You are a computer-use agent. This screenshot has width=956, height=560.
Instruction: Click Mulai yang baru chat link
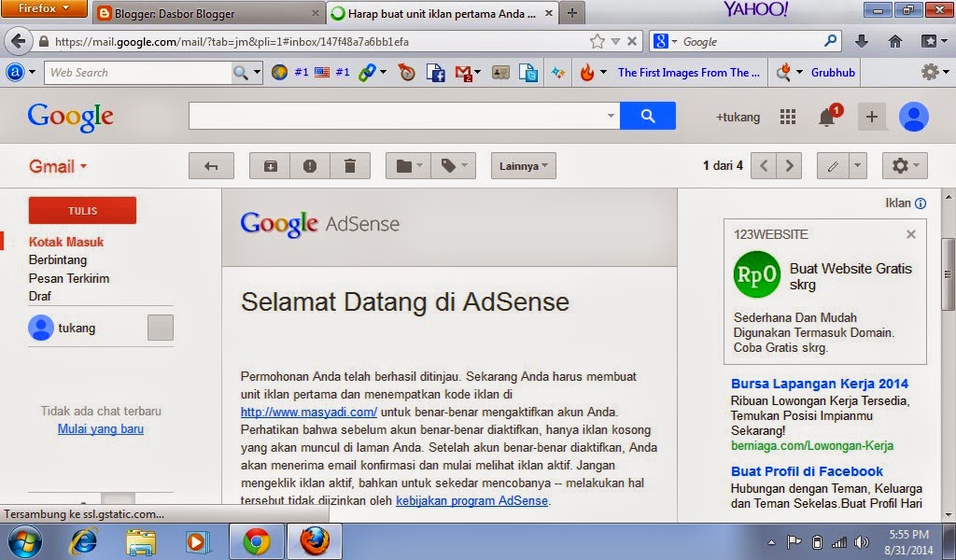click(x=101, y=429)
